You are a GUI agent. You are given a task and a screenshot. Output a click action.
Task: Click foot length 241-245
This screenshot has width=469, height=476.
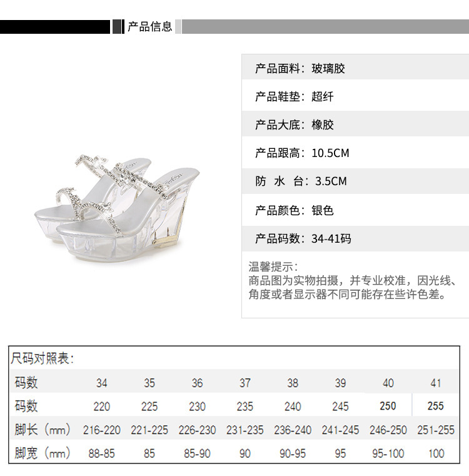(x=340, y=430)
